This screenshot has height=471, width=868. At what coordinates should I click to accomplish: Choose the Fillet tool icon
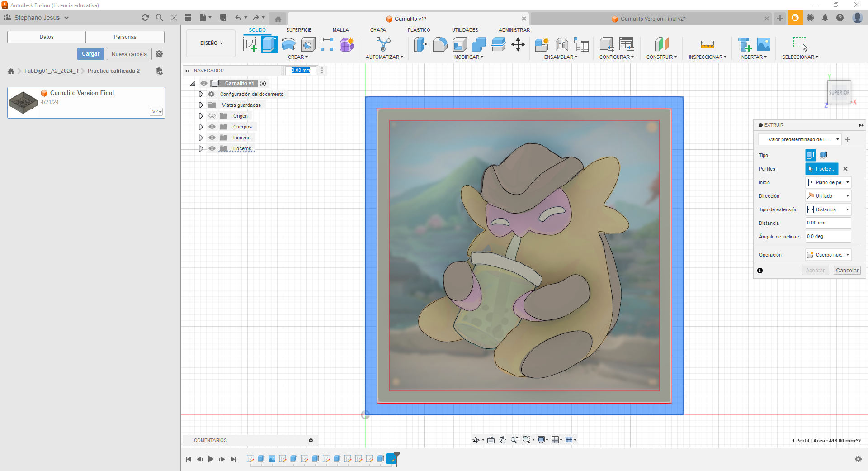[440, 44]
